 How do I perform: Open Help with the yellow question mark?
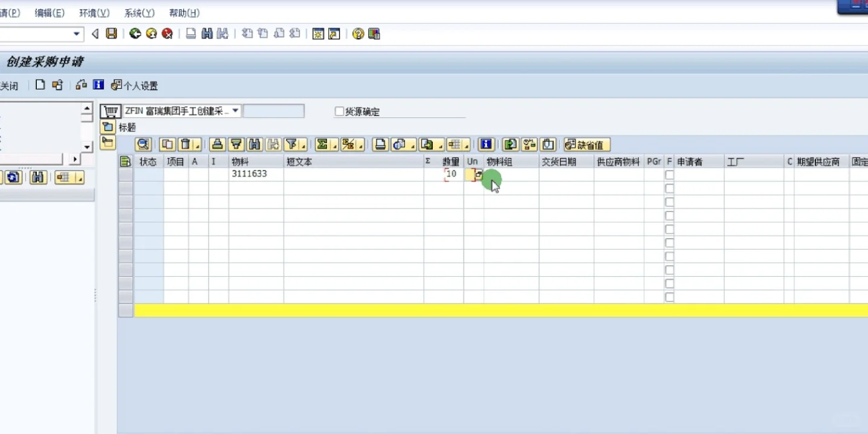tap(358, 34)
